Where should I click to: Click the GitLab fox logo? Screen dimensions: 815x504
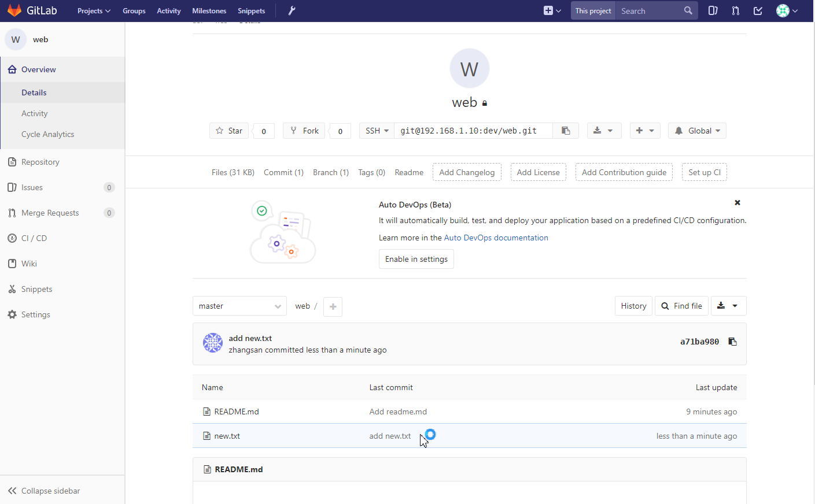tap(14, 10)
